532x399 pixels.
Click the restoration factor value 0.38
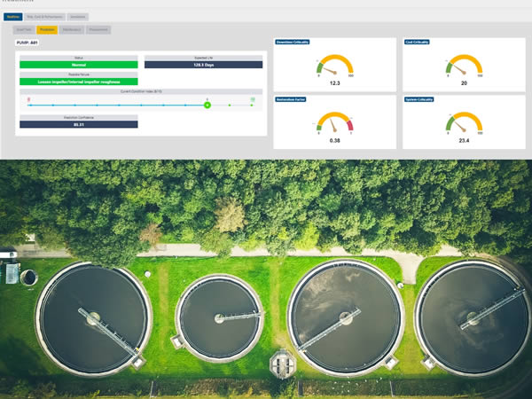pyautogui.click(x=335, y=140)
